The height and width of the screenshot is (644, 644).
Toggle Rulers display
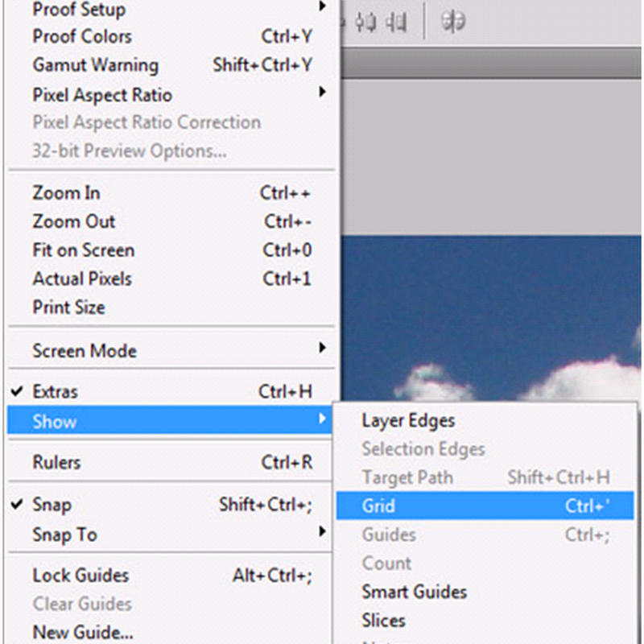[x=171, y=462]
